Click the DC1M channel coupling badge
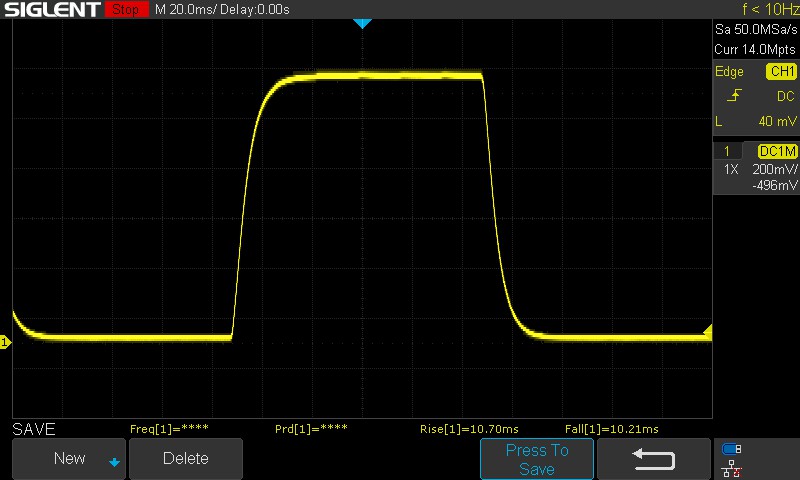Viewport: 800px width, 480px height. [x=777, y=151]
